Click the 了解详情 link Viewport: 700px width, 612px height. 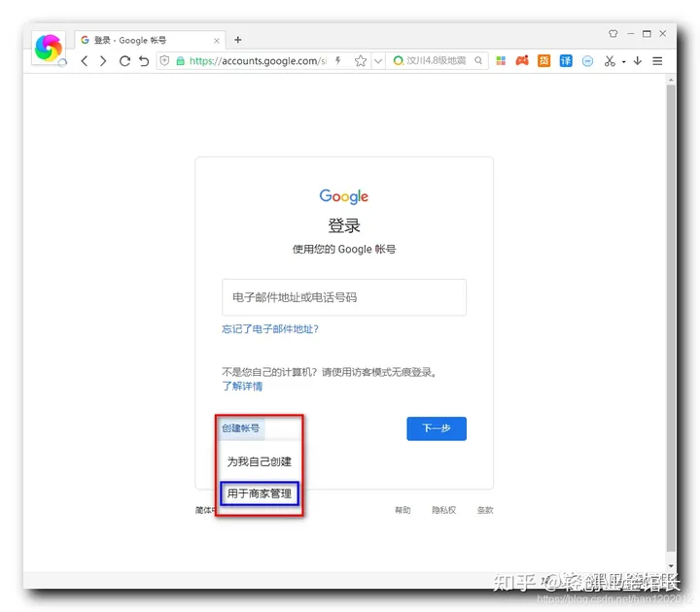(242, 387)
